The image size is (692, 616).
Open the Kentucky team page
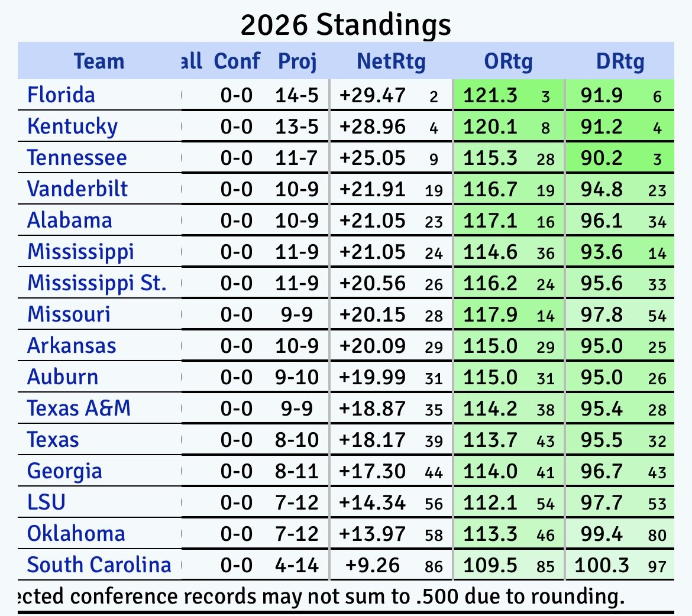pyautogui.click(x=72, y=127)
